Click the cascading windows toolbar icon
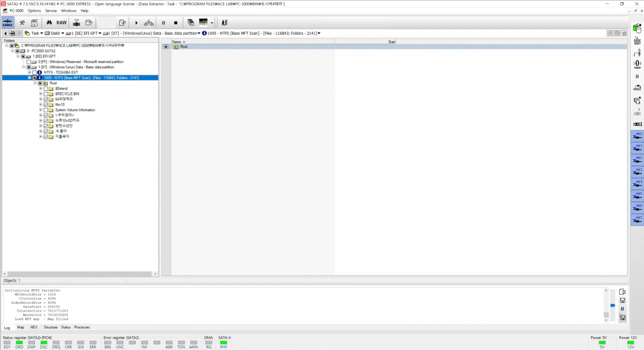644x350 pixels. point(191,23)
